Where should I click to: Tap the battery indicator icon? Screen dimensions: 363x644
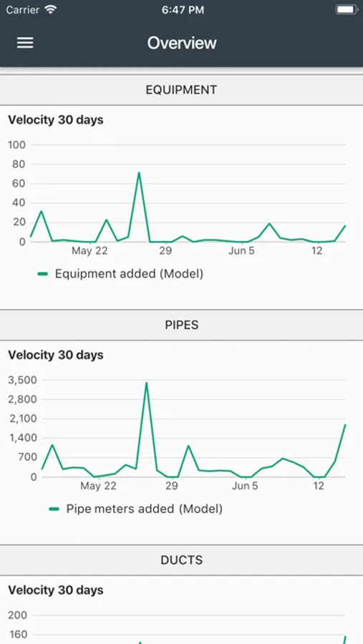[x=346, y=9]
